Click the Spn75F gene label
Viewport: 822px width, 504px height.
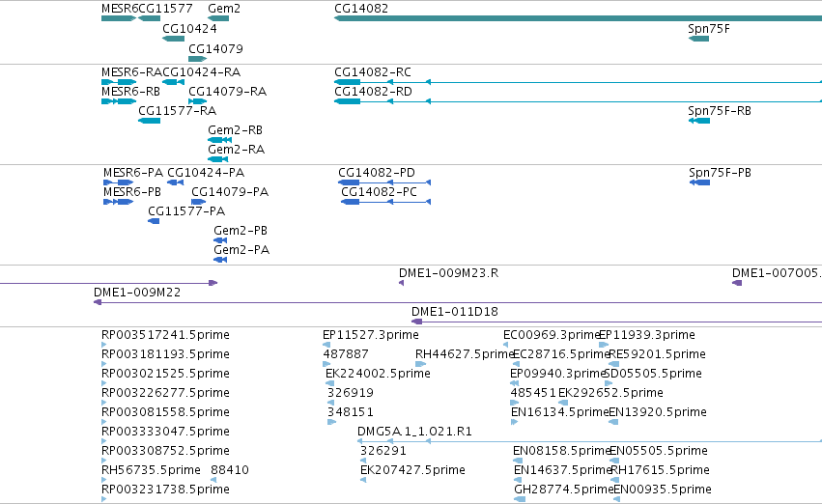point(709,29)
